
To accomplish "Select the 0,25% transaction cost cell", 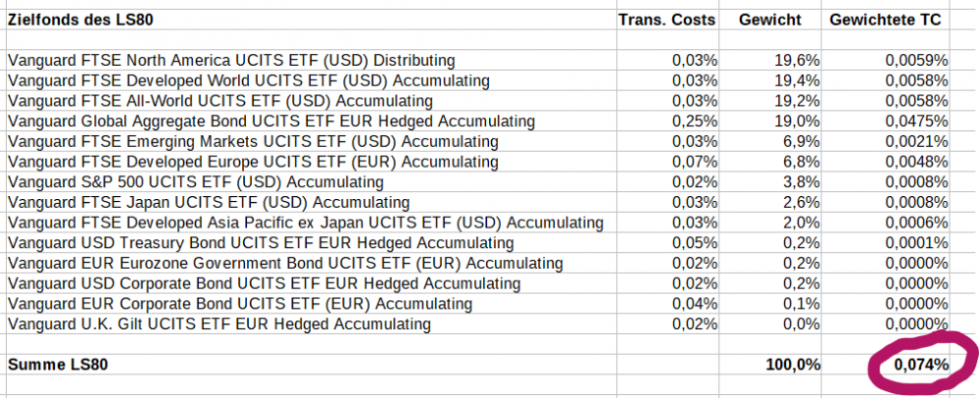I will coord(694,122).
